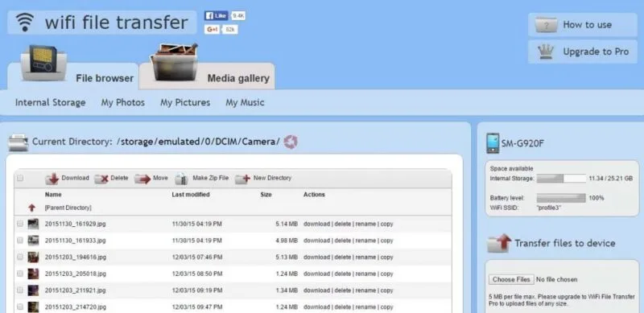Click the Move arrow icon
This screenshot has width=644, height=313.
(142, 179)
